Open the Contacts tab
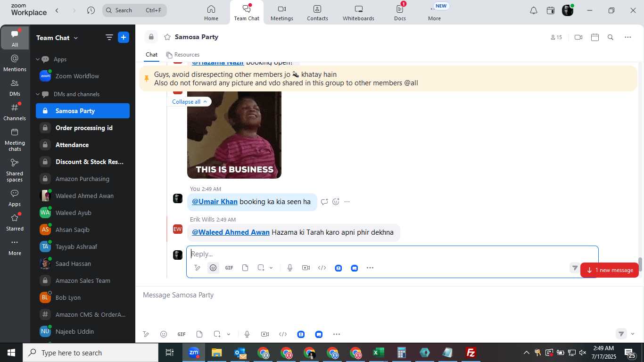644x362 pixels. pyautogui.click(x=317, y=13)
